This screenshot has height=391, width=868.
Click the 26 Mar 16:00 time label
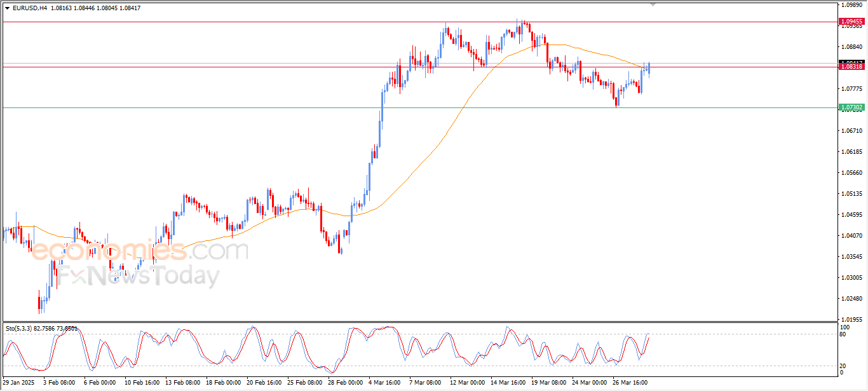(631, 383)
